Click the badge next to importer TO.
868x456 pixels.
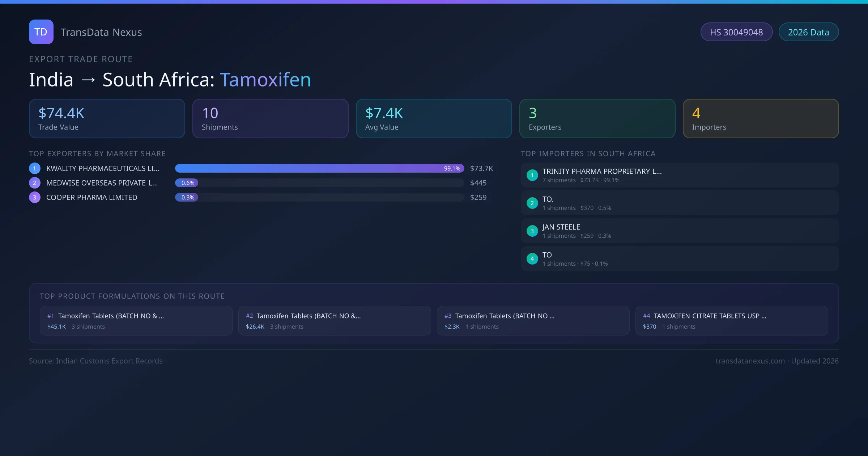532,203
